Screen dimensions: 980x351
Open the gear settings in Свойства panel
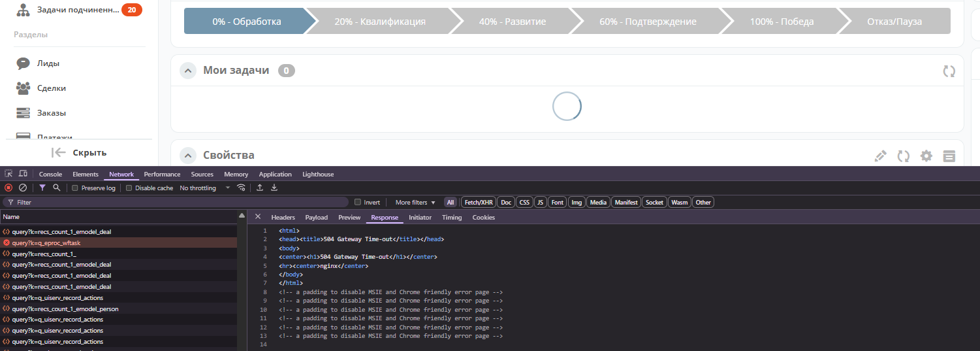(x=926, y=156)
